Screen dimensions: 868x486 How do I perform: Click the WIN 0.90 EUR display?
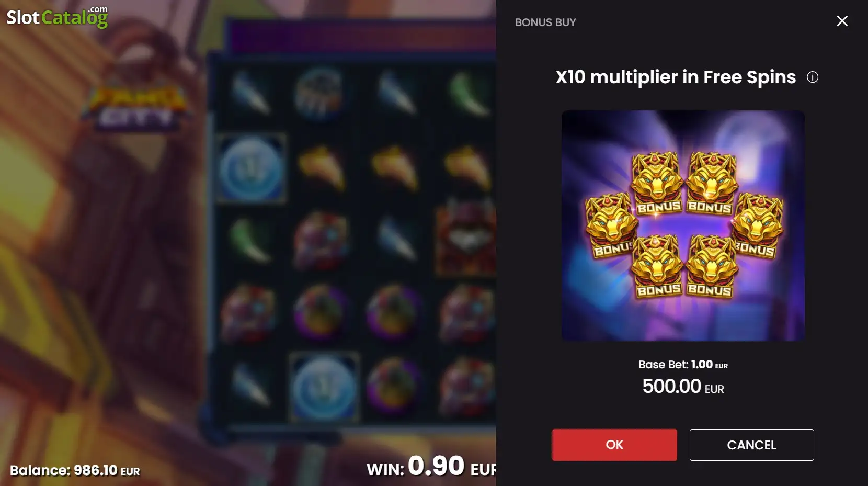431,466
